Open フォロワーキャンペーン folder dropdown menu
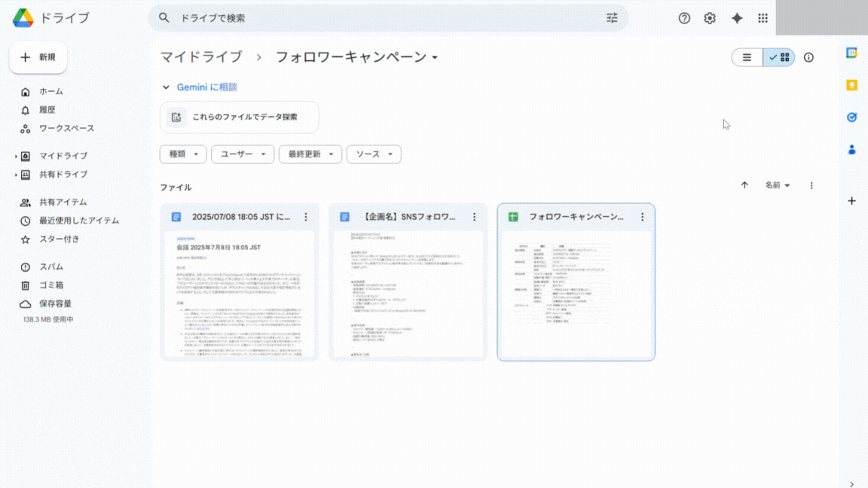The height and width of the screenshot is (488, 868). (435, 57)
